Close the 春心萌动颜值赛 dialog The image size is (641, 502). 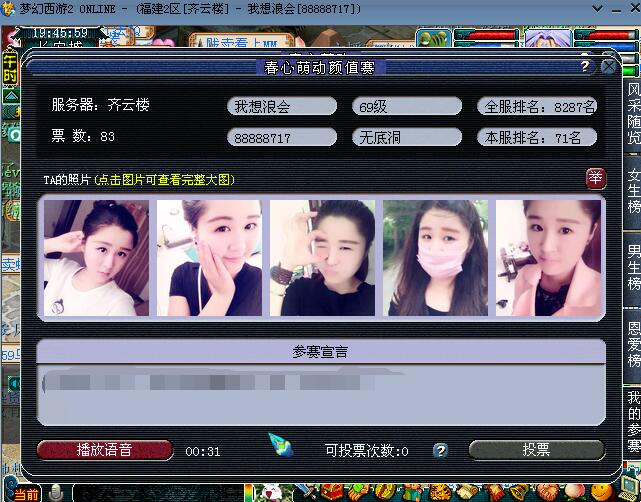tap(609, 66)
